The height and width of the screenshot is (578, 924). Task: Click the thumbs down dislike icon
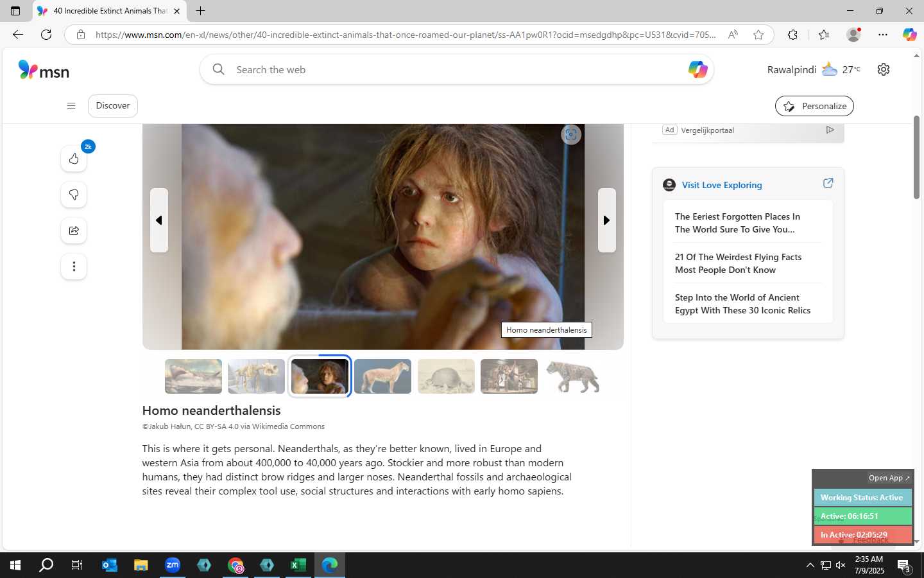click(x=74, y=195)
